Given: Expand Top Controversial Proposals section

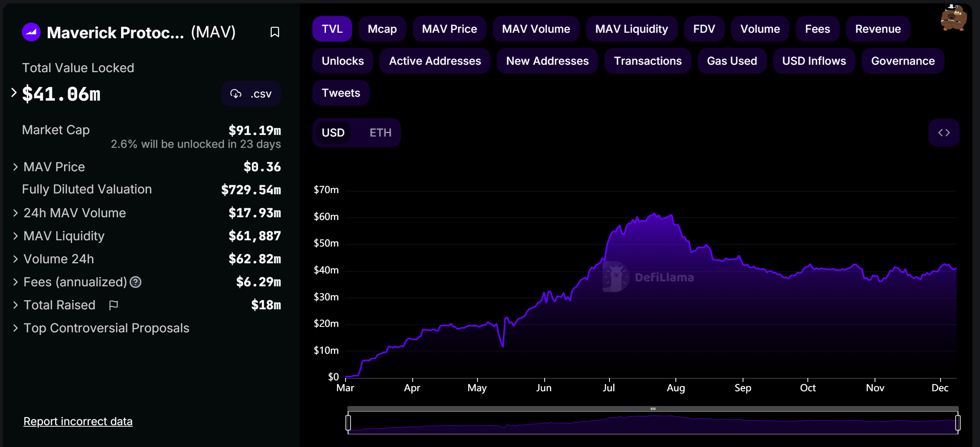Looking at the screenshot, I should pyautogui.click(x=16, y=328).
